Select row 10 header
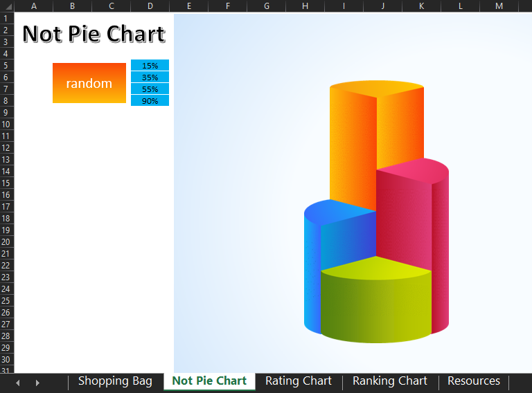 tap(6, 124)
